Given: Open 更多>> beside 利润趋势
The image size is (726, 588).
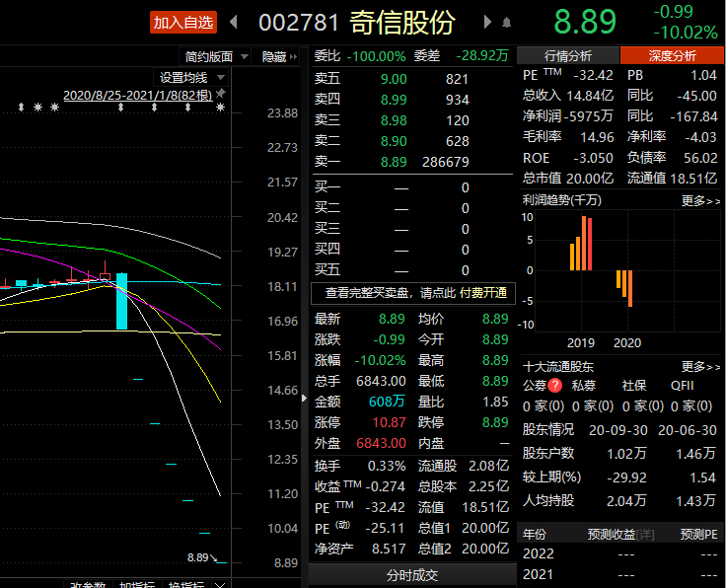Looking at the screenshot, I should [700, 201].
